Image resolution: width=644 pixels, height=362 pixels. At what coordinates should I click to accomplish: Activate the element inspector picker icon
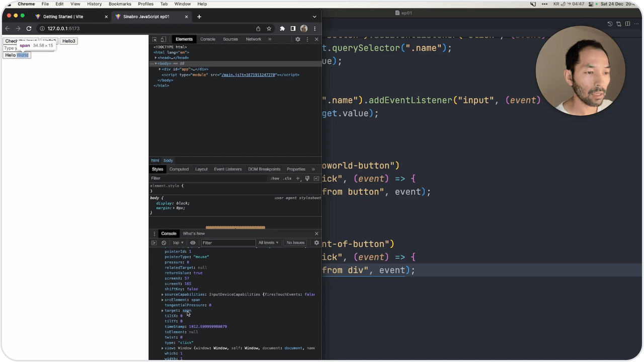coord(154,39)
